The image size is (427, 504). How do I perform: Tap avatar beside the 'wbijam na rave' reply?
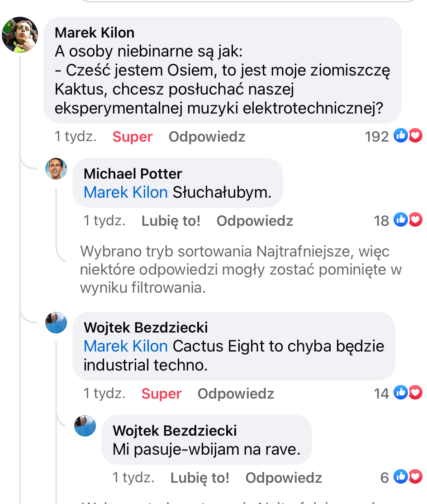[x=85, y=426]
